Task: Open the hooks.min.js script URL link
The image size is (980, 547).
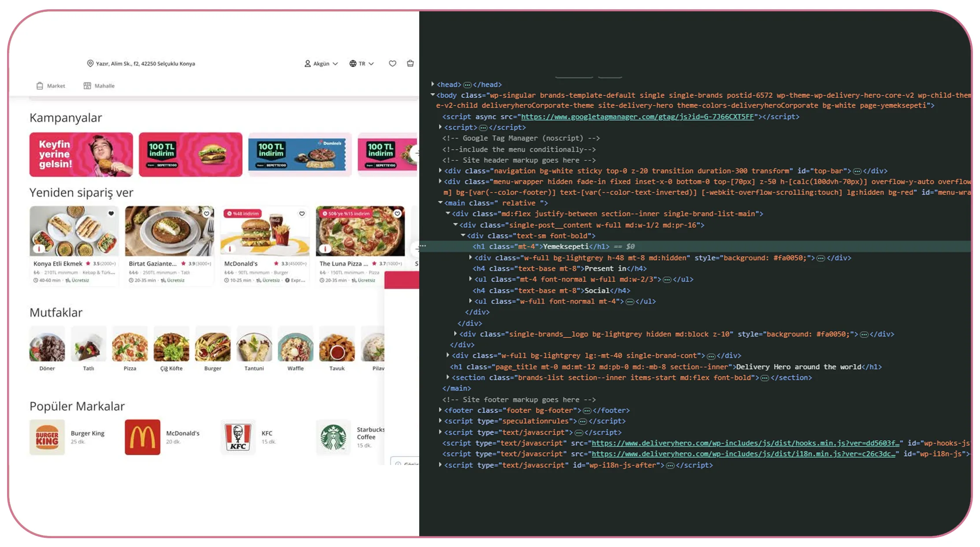Action: pyautogui.click(x=745, y=443)
